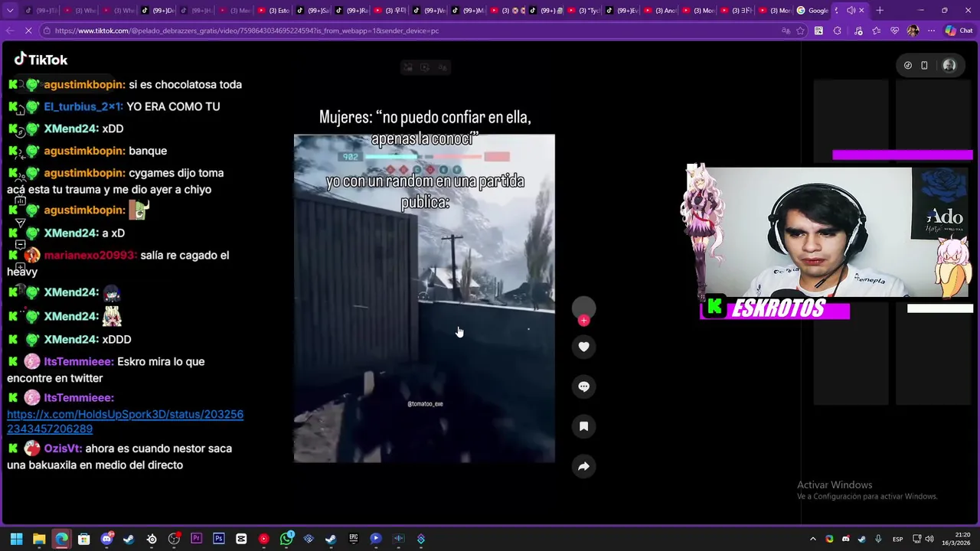Mute the active tab via speaker icon

point(851,11)
